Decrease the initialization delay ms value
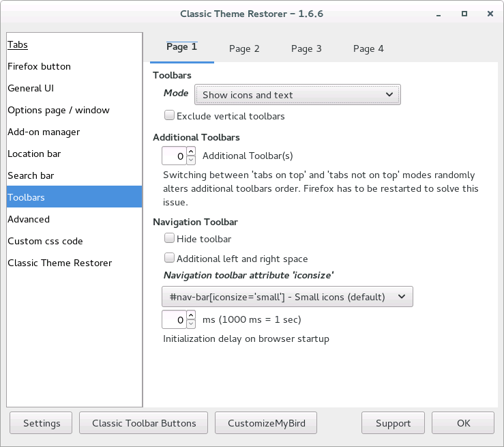 point(191,324)
